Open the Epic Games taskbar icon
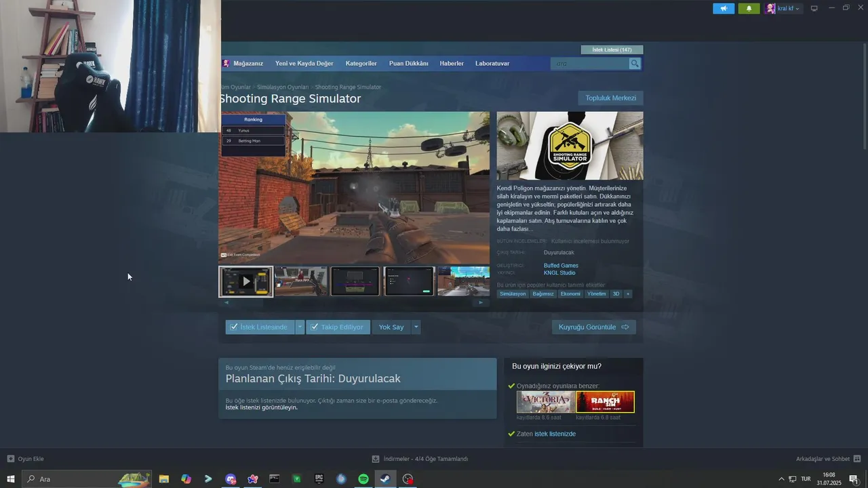Screen dimensions: 868x488 319,479
